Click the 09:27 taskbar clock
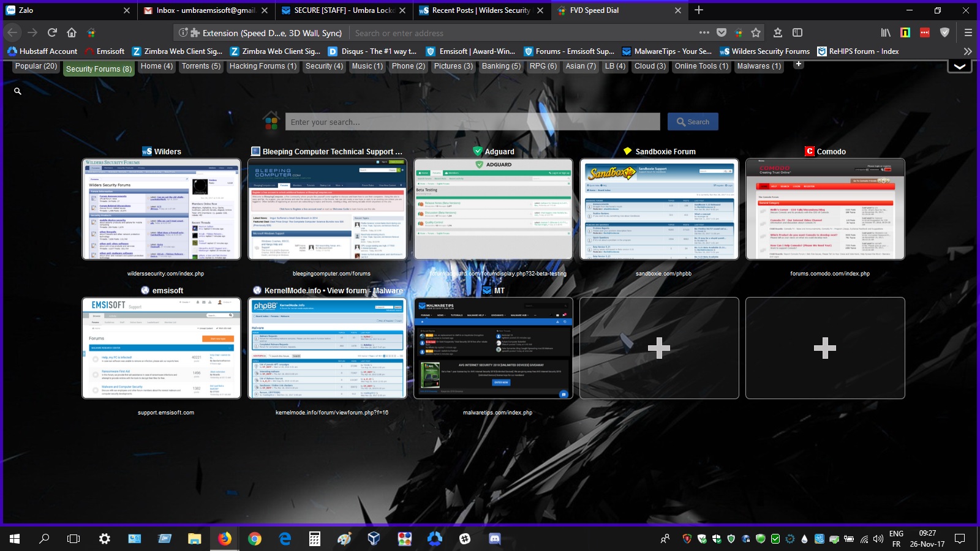The height and width of the screenshot is (551, 980). pyautogui.click(x=927, y=539)
